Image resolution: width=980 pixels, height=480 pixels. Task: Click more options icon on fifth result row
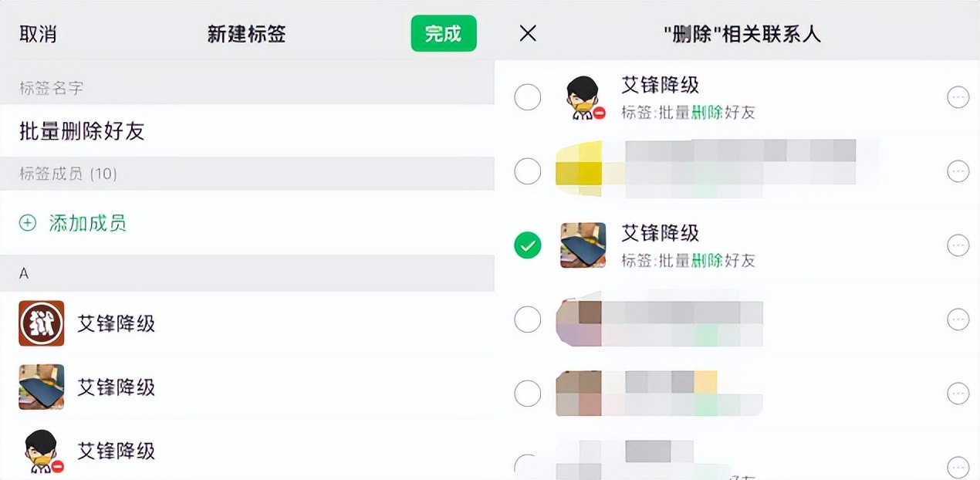(x=958, y=393)
